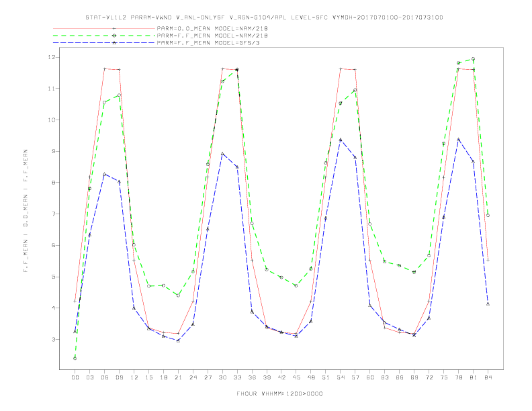
Task: Click x-axis forecast hour label 48
Action: pyautogui.click(x=311, y=377)
